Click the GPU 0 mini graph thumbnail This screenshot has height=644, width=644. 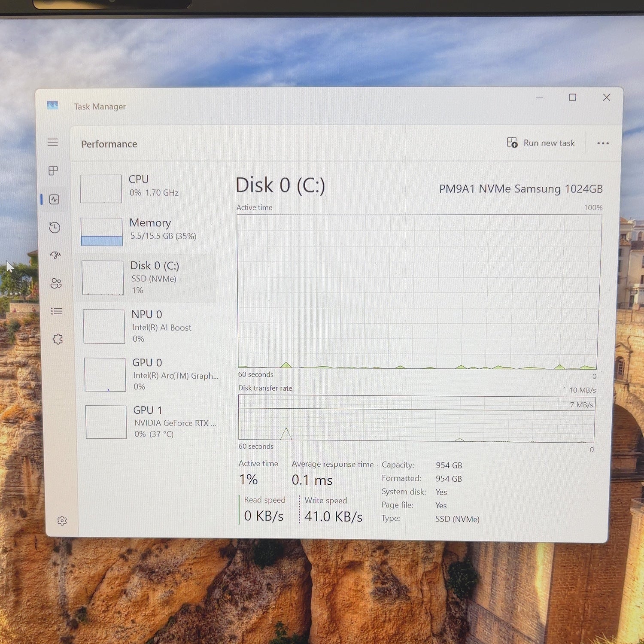click(x=105, y=374)
